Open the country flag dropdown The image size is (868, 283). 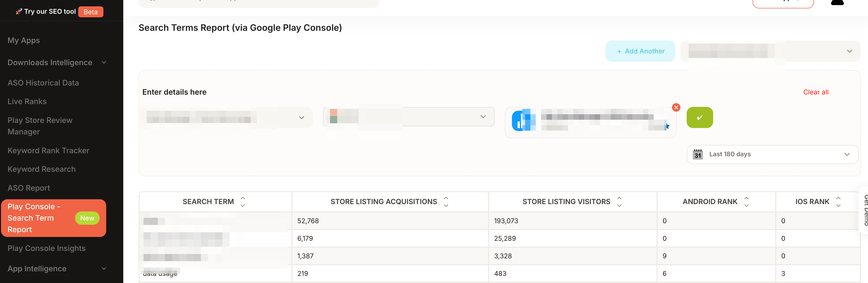(x=408, y=117)
